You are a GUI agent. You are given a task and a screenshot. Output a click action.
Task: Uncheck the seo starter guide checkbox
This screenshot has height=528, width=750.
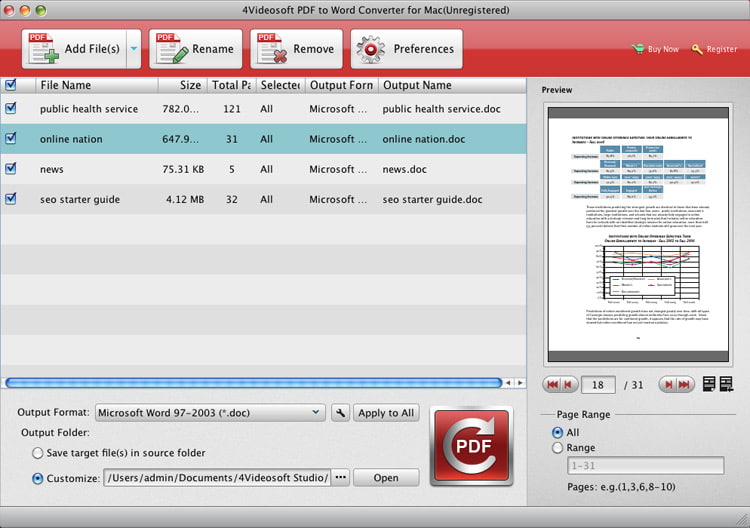point(11,199)
